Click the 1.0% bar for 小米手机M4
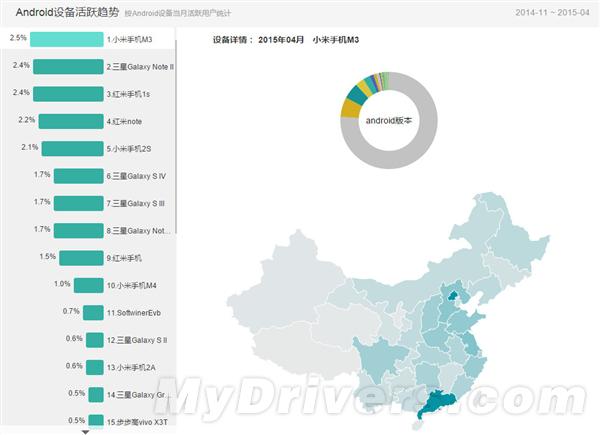This screenshot has height=435, width=600. [88, 285]
